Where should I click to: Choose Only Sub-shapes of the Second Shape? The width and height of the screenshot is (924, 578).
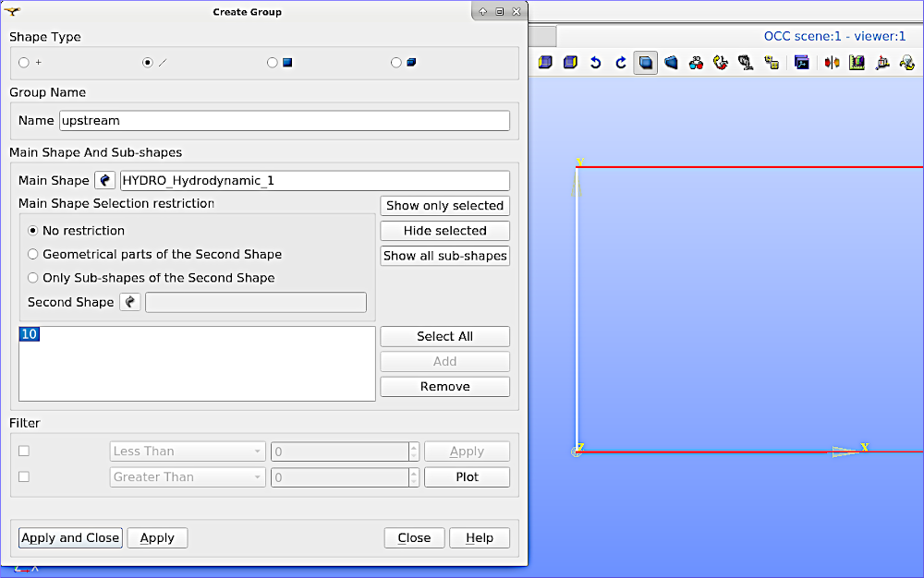tap(32, 278)
